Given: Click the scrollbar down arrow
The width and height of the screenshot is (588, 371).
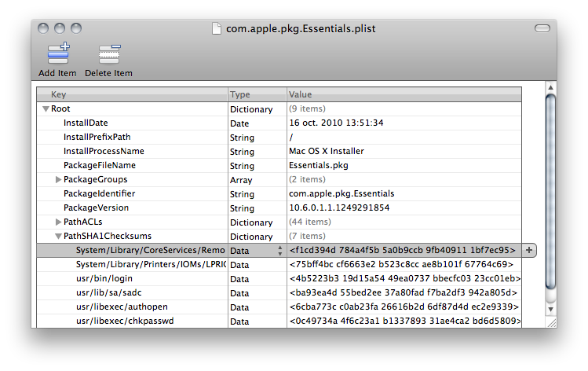Looking at the screenshot, I should [550, 310].
